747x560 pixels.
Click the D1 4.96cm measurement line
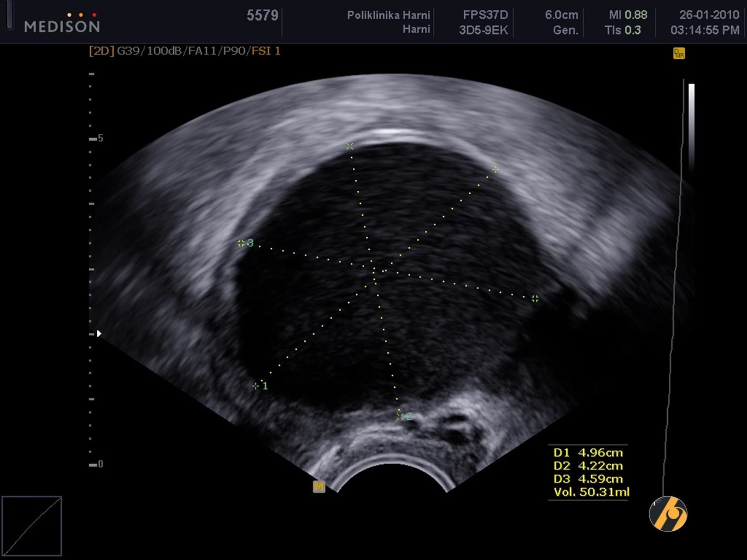(x=588, y=452)
